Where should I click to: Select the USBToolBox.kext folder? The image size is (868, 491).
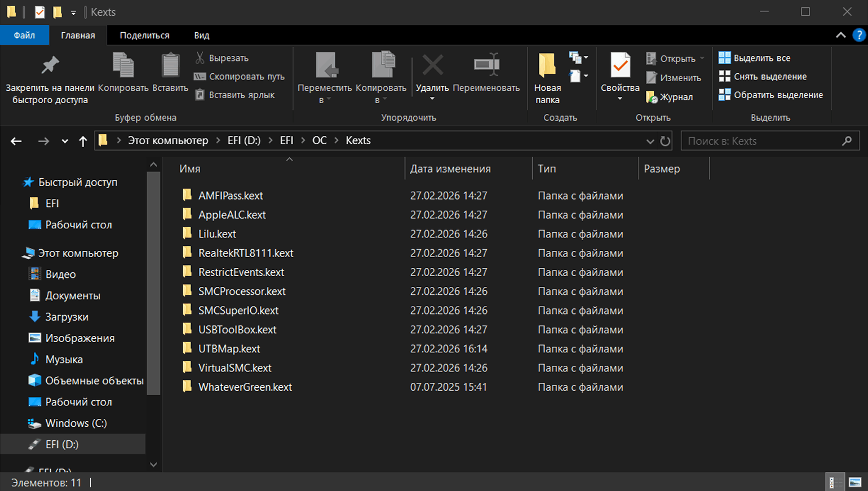237,330
